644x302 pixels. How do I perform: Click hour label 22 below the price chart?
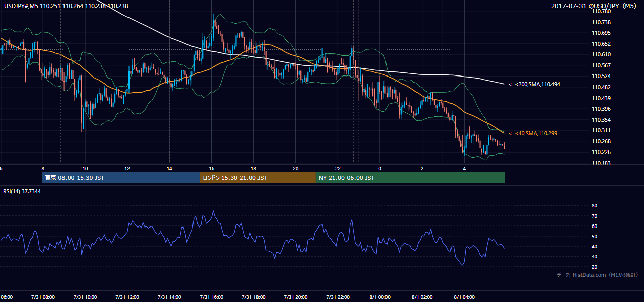pyautogui.click(x=338, y=168)
